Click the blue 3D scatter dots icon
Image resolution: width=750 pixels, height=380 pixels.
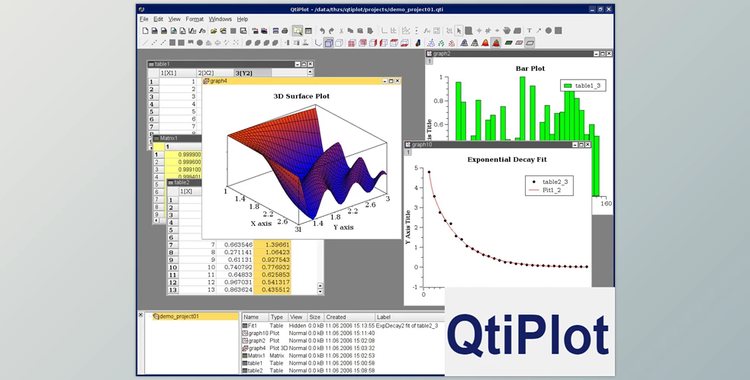point(431,43)
